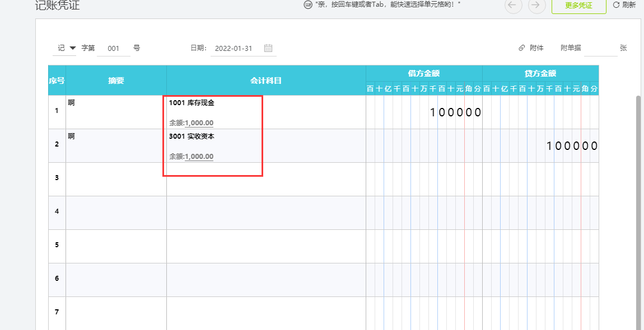Click the 更多凭证 button

tap(578, 6)
